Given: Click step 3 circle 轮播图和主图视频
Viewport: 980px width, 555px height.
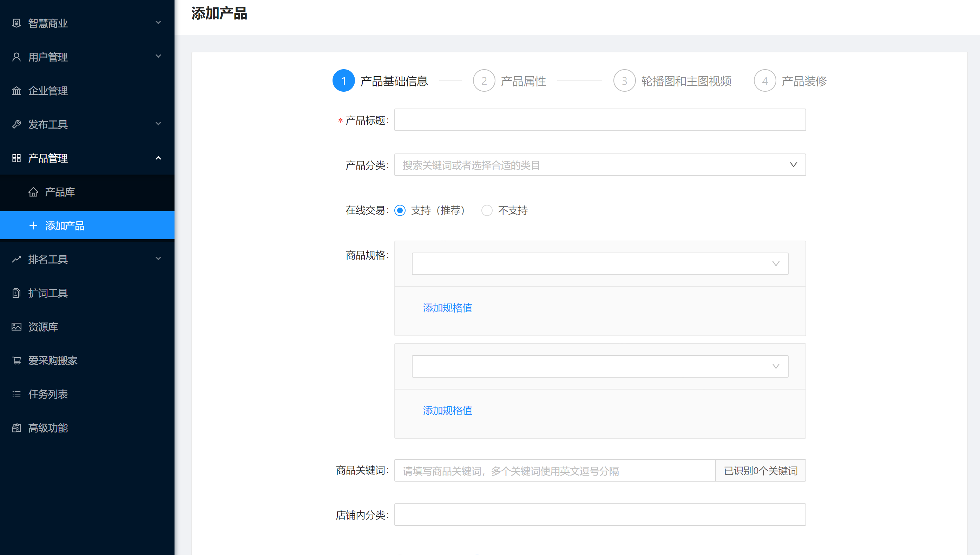Looking at the screenshot, I should point(625,81).
